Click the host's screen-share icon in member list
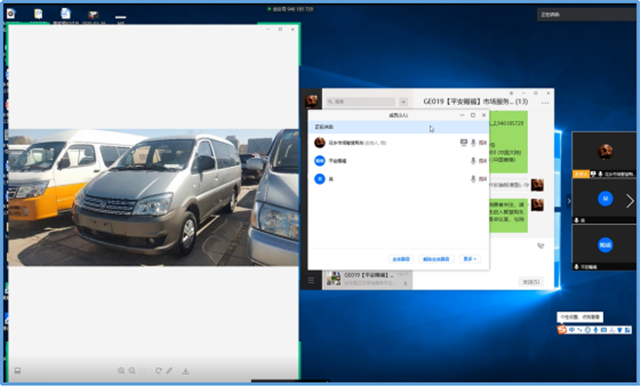Image resolution: width=640 pixels, height=387 pixels. (464, 142)
